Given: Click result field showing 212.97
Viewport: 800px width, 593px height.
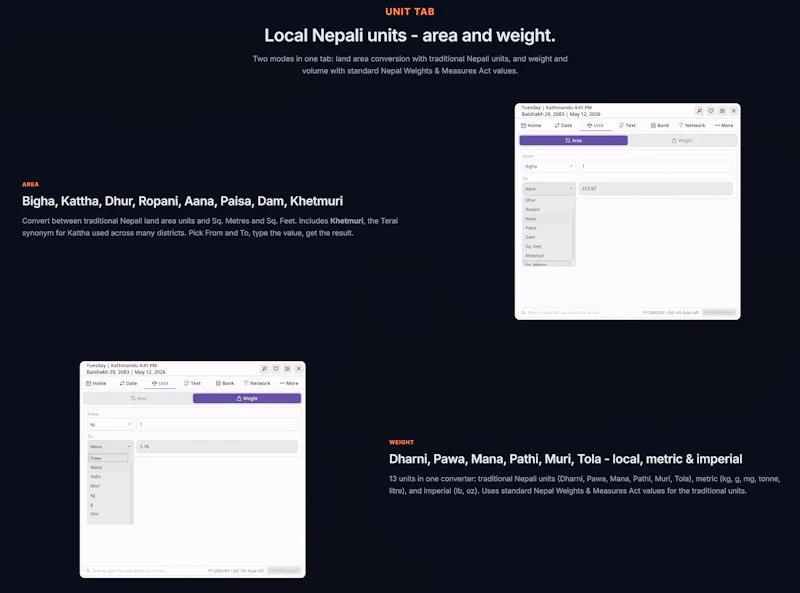Looking at the screenshot, I should [x=656, y=189].
